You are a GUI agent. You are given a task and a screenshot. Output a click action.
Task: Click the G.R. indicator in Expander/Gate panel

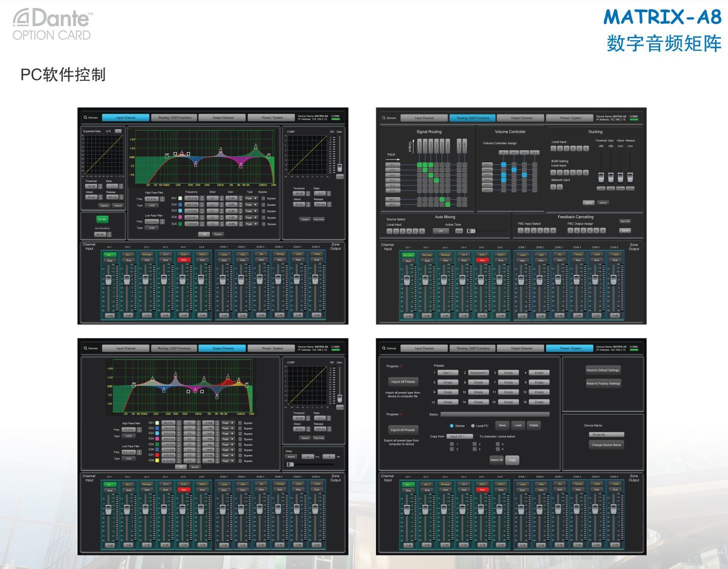[118, 131]
